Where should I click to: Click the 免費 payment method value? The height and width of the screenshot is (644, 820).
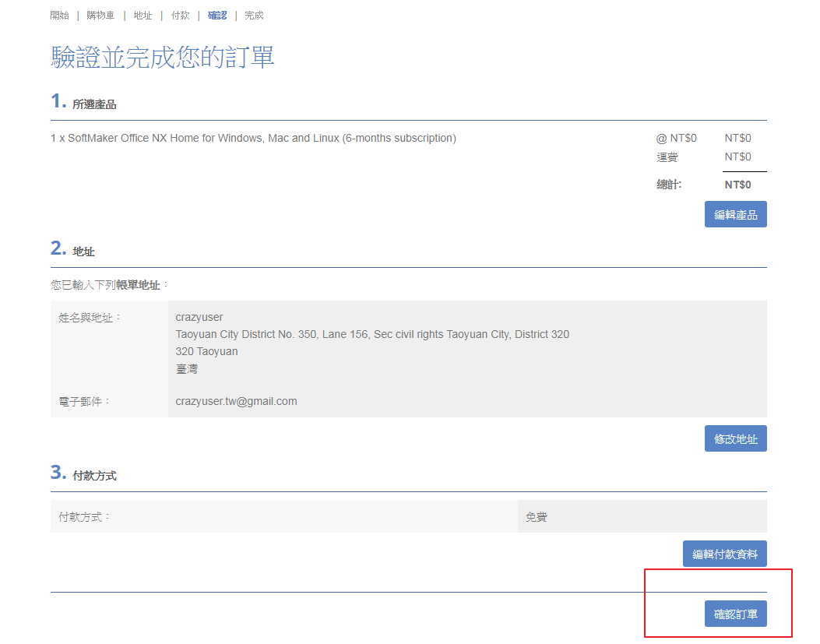pyautogui.click(x=537, y=517)
